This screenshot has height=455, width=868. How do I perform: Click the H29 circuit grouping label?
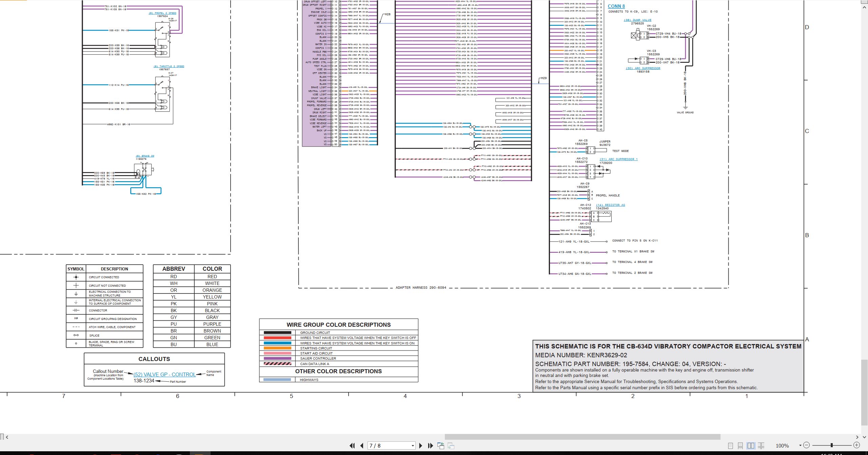pyautogui.click(x=544, y=78)
